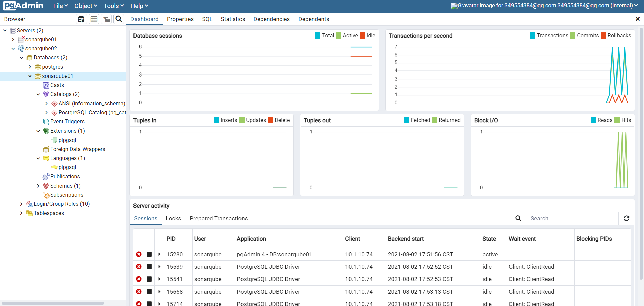Focus the Server activity Search field
This screenshot has height=306, width=644.
coord(572,218)
